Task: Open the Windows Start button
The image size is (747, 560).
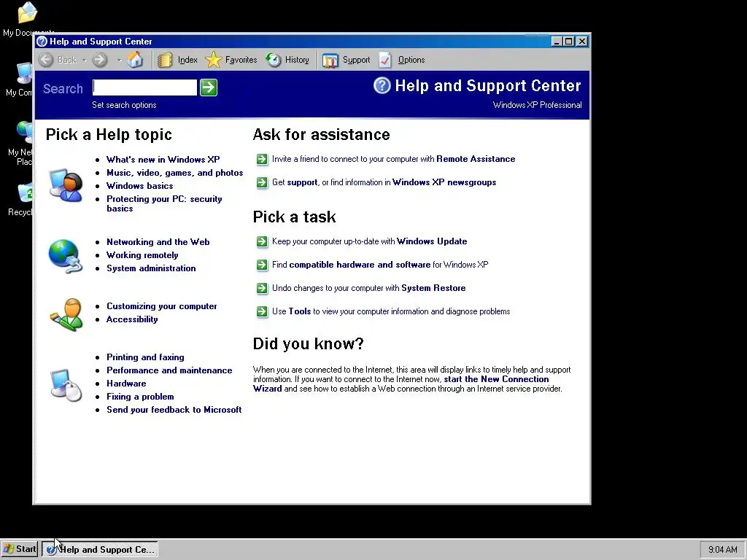Action: tap(19, 549)
